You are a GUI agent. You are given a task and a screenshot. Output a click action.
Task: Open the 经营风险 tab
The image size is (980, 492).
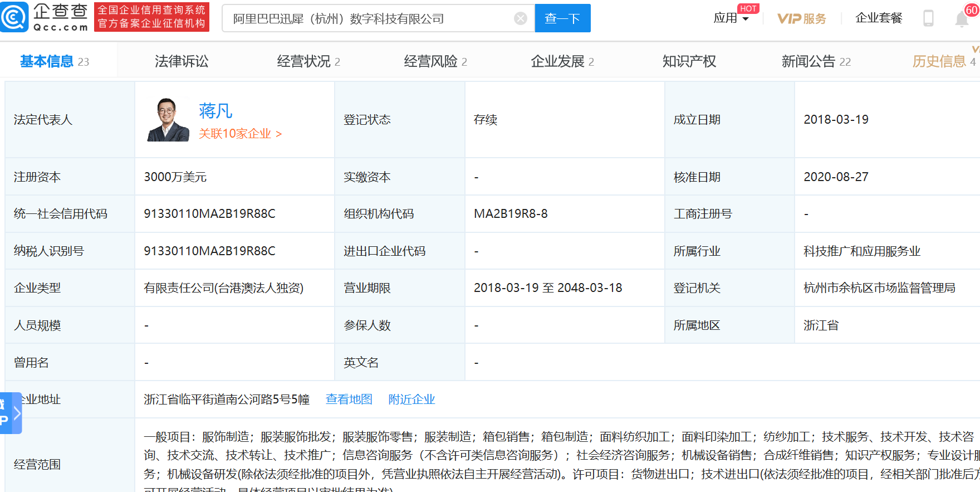click(x=435, y=61)
